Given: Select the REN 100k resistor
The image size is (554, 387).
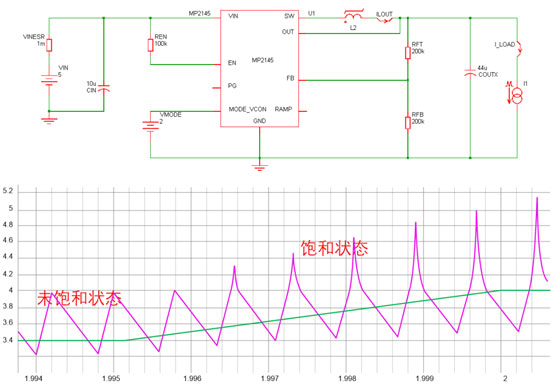Looking at the screenshot, I should pyautogui.click(x=151, y=45).
